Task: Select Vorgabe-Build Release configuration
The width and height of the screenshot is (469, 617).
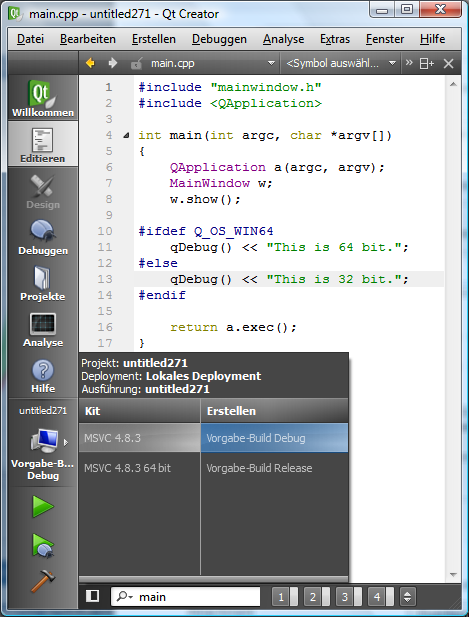Action: pyautogui.click(x=275, y=468)
